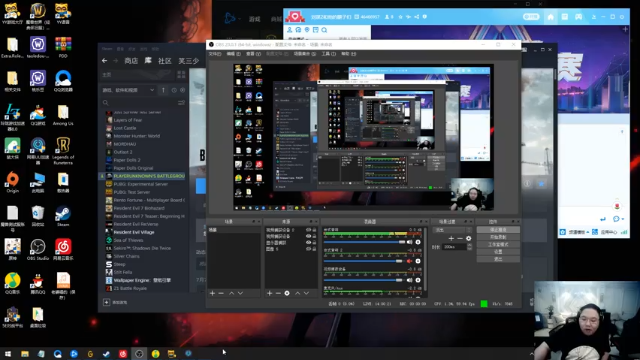Click Steam ready-to-play filter icon

pos(182,90)
